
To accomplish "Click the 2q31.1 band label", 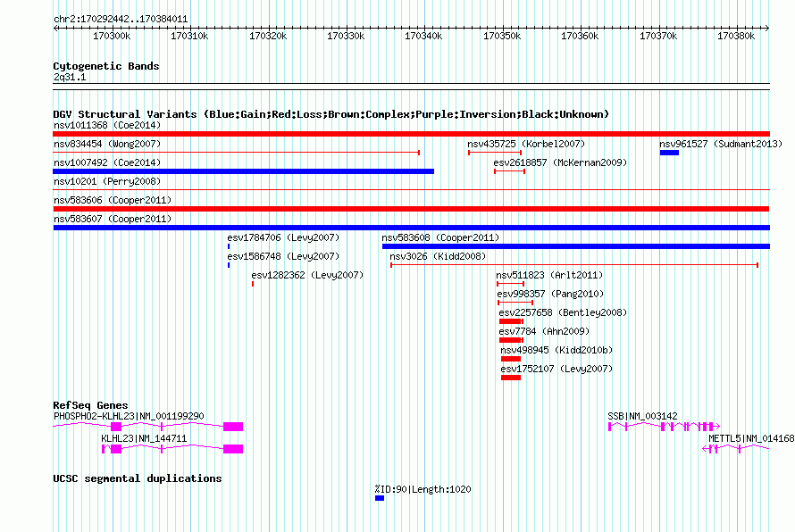I will point(70,77).
